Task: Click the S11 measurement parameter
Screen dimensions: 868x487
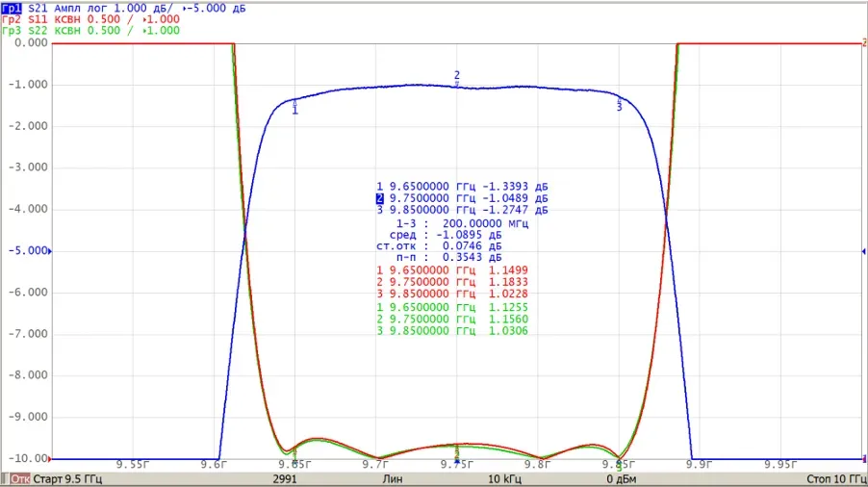Action: coord(38,19)
